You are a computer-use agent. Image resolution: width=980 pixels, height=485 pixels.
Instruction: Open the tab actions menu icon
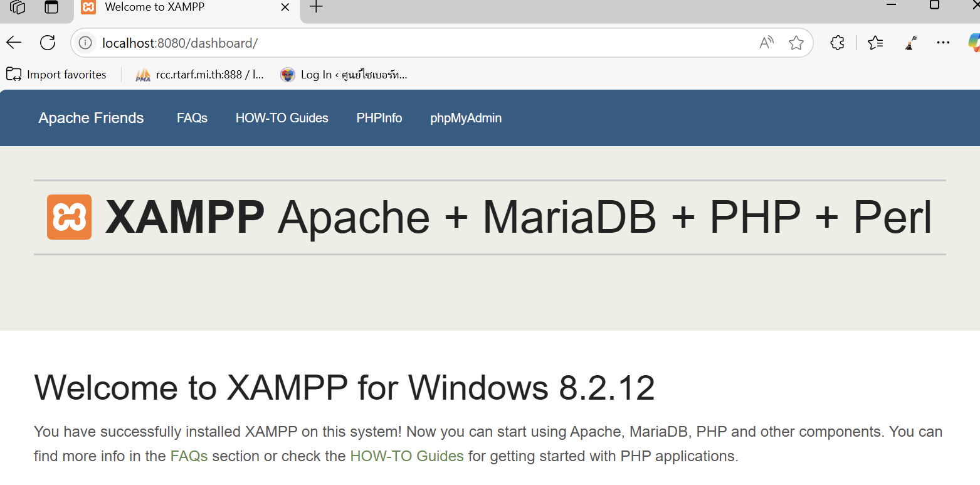point(51,7)
